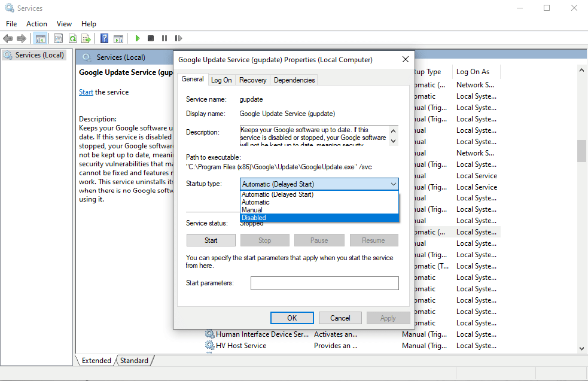The height and width of the screenshot is (381, 588).
Task: Switch to the Standard view tab
Action: (x=134, y=361)
